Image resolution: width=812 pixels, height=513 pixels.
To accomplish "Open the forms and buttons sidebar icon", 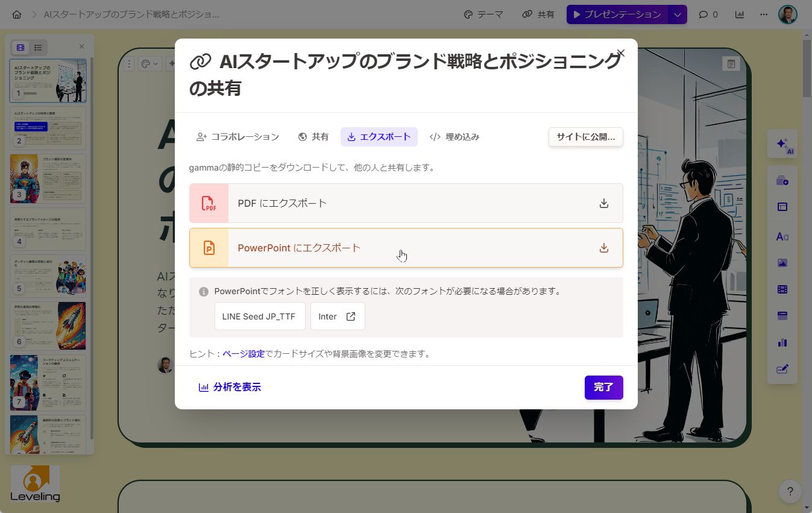I will (782, 368).
